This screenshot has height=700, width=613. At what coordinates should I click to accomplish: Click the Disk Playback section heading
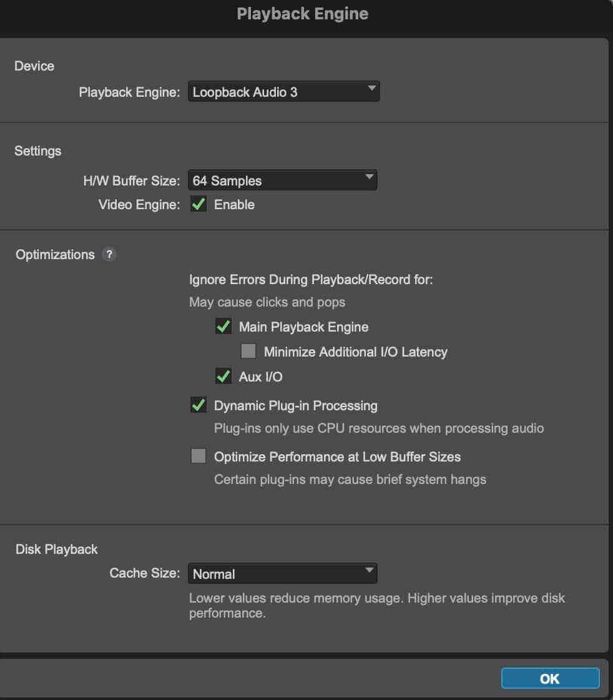[x=57, y=549]
